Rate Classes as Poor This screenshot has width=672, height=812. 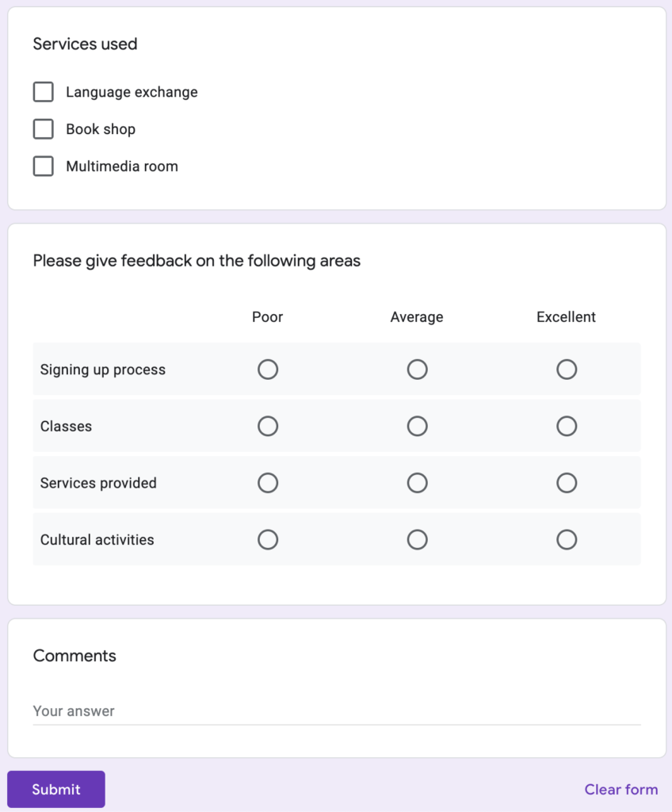pyautogui.click(x=268, y=426)
